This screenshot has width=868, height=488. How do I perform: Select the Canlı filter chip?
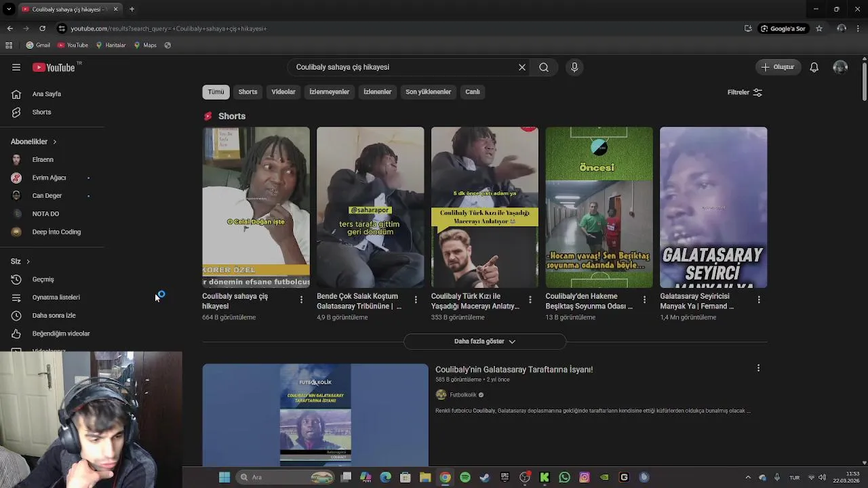473,92
